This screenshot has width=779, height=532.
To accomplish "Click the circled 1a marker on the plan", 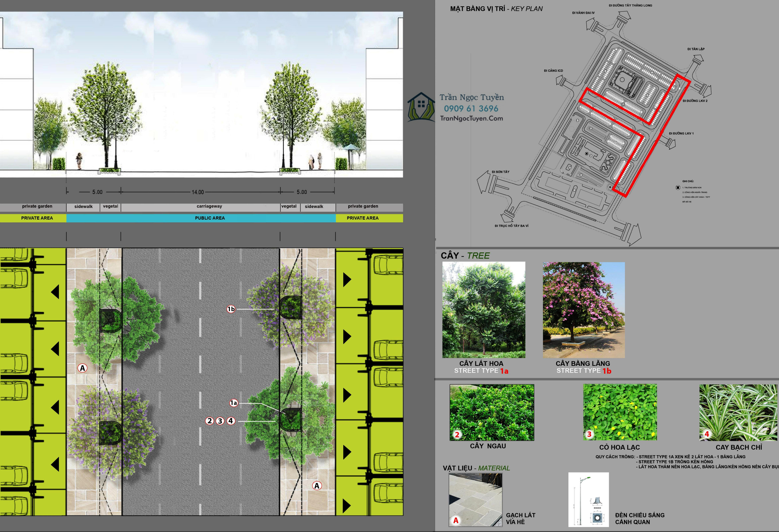I will point(234,403).
